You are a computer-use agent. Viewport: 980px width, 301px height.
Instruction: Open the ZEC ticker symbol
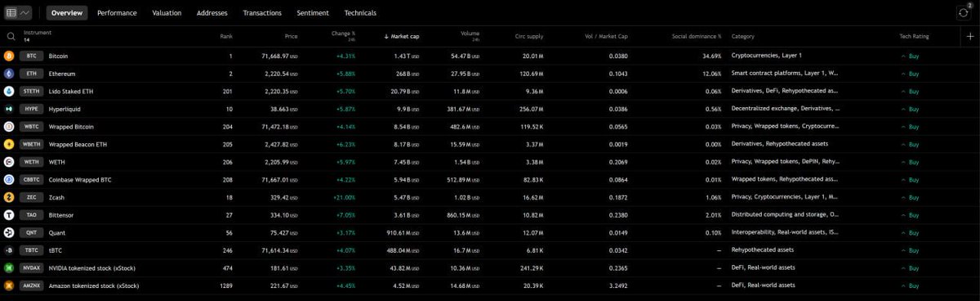point(31,197)
